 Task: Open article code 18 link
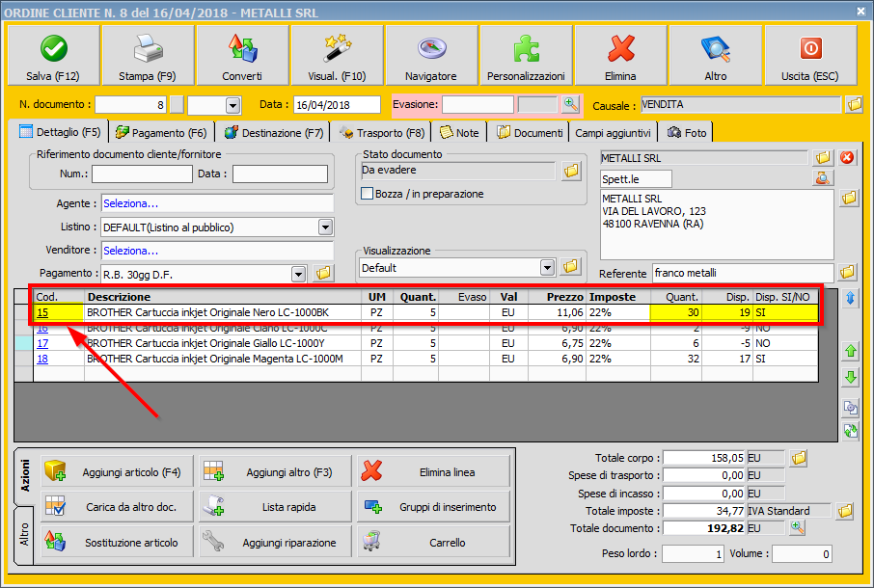tap(42, 359)
